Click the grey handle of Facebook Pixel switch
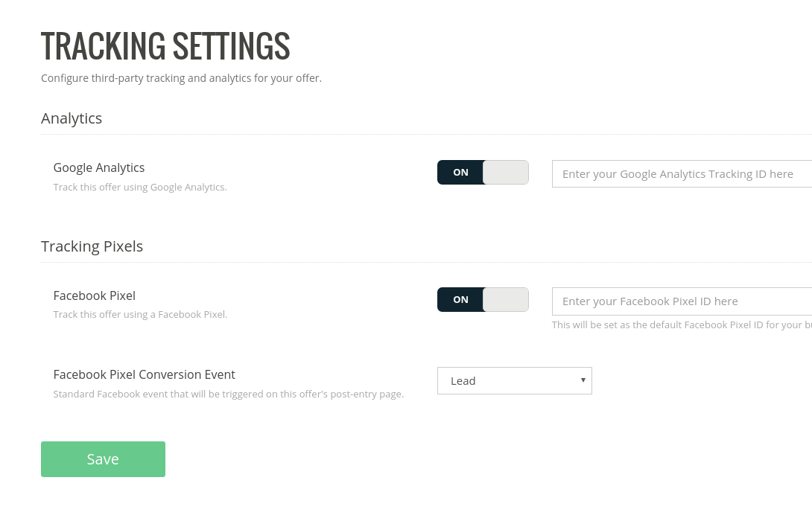This screenshot has width=812, height=521. [x=505, y=299]
